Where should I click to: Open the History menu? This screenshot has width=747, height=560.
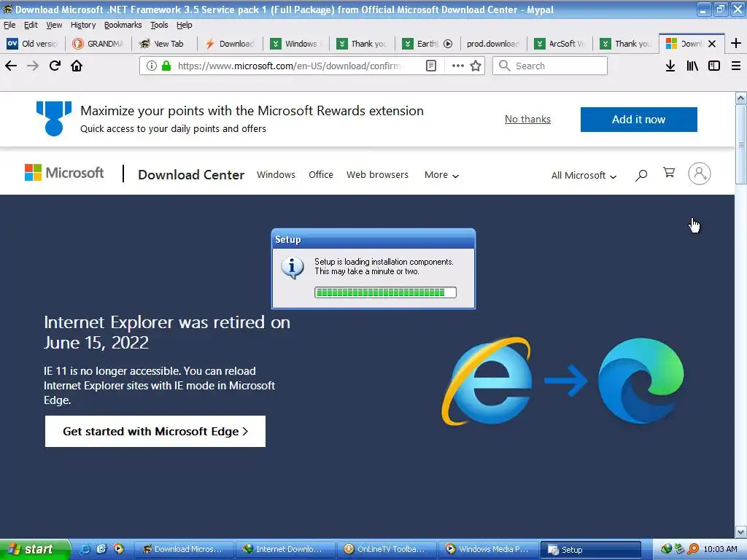click(83, 25)
